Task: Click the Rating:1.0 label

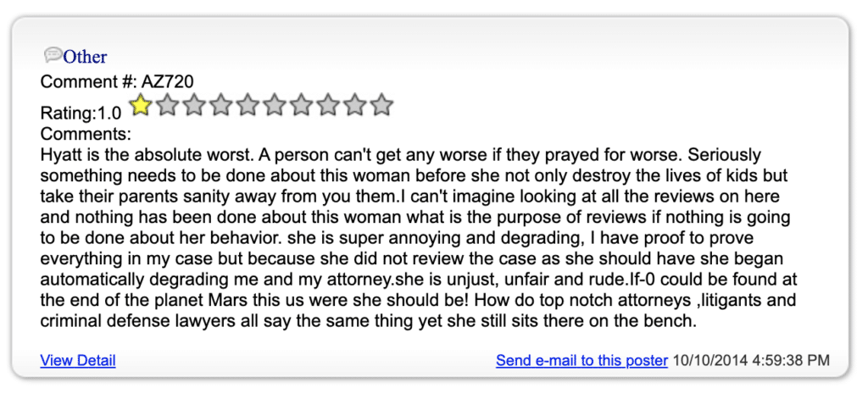Action: pyautogui.click(x=81, y=114)
